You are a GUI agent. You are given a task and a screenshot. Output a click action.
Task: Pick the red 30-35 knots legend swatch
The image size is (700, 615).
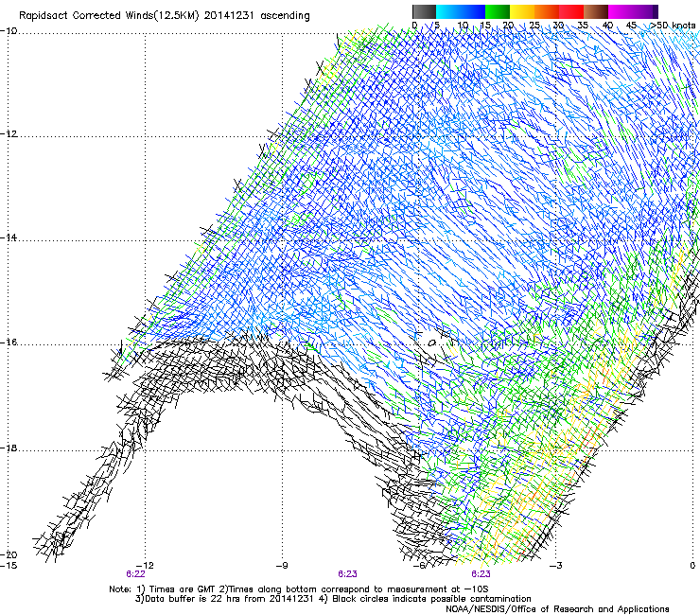[x=571, y=11]
